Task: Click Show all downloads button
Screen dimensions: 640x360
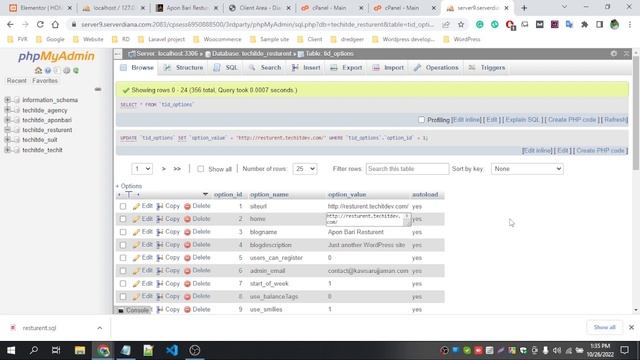Action: (604, 327)
